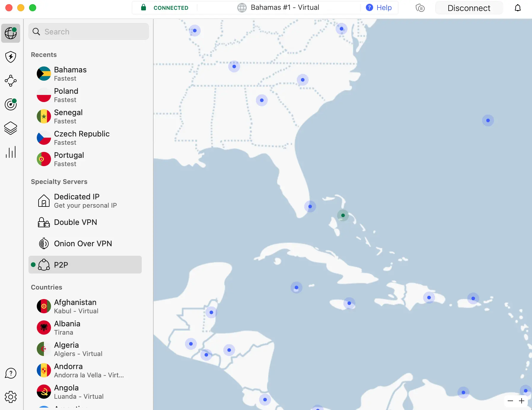The width and height of the screenshot is (532, 410).
Task: Click the Angola flag icon
Action: pos(44,392)
